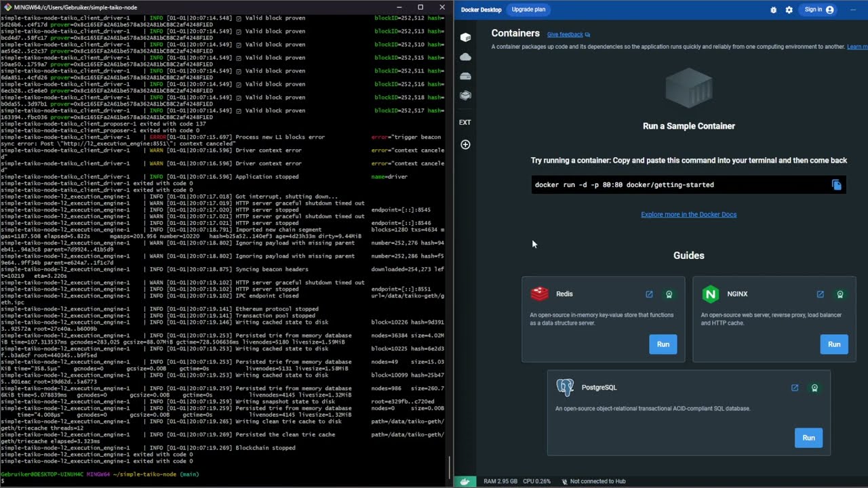The height and width of the screenshot is (488, 868).
Task: Click the NGINX official image badge
Action: tap(840, 294)
